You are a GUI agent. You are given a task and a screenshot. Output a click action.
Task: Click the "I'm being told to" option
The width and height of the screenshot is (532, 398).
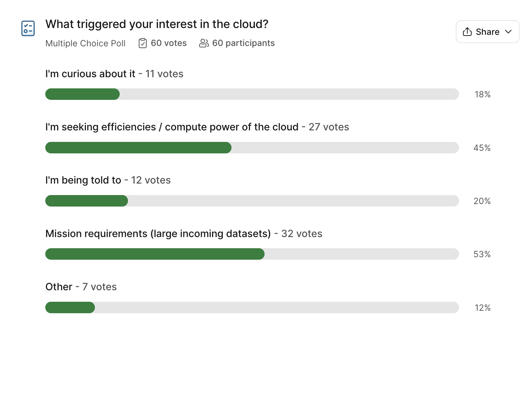[83, 180]
